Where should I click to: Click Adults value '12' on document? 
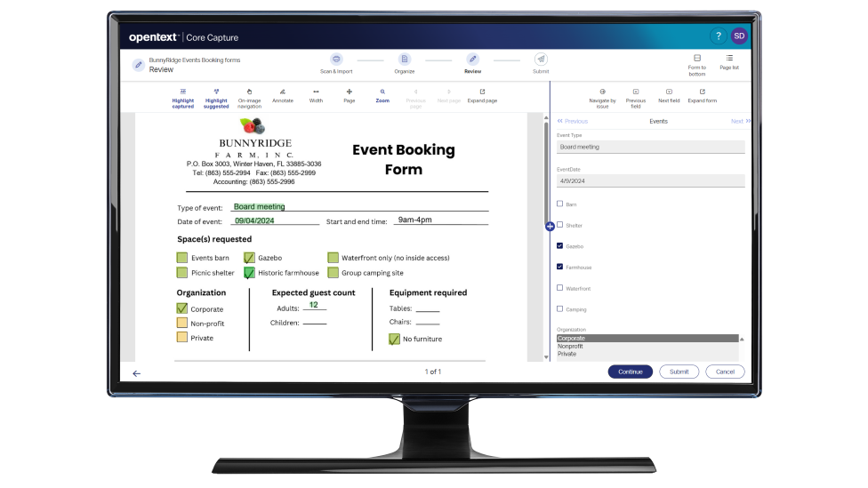click(313, 305)
